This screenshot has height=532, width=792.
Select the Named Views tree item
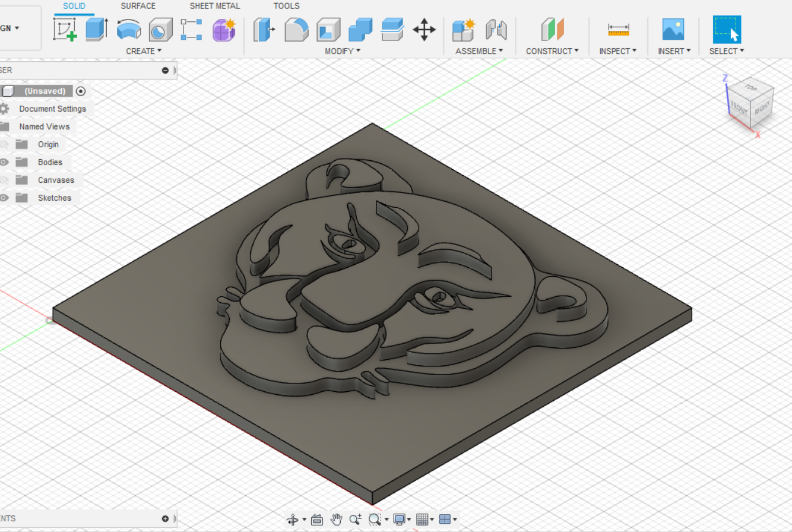point(44,126)
